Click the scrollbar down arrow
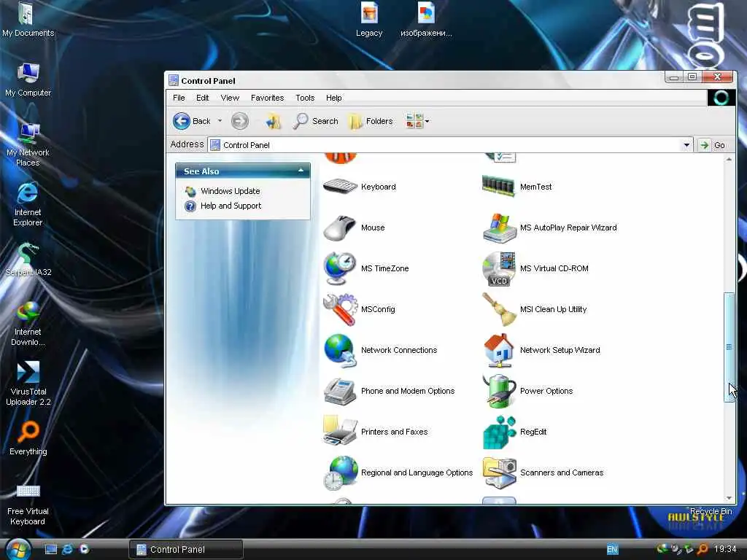The width and height of the screenshot is (747, 560). point(729,498)
